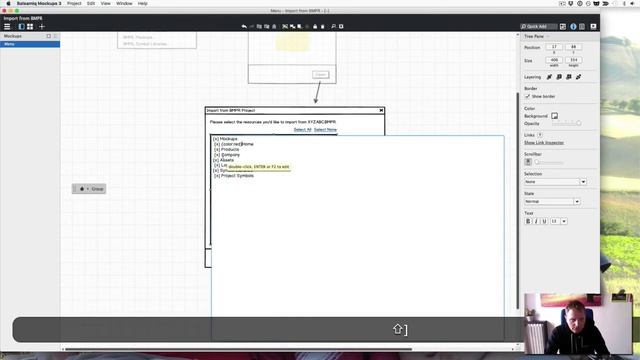
Task: Open the Balsamiq Mockups 3 app menu
Action: coord(39,3)
